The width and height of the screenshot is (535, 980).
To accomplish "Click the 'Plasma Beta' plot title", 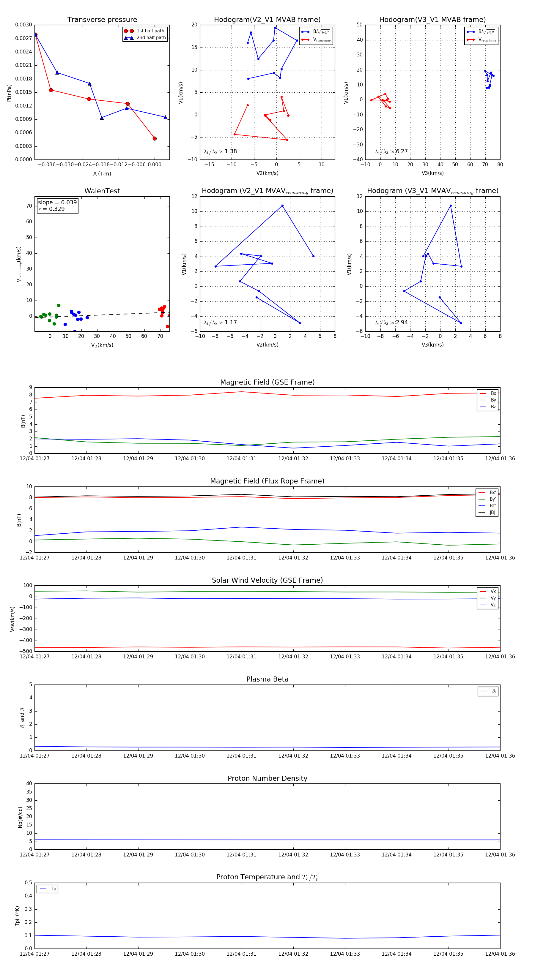I will (267, 679).
